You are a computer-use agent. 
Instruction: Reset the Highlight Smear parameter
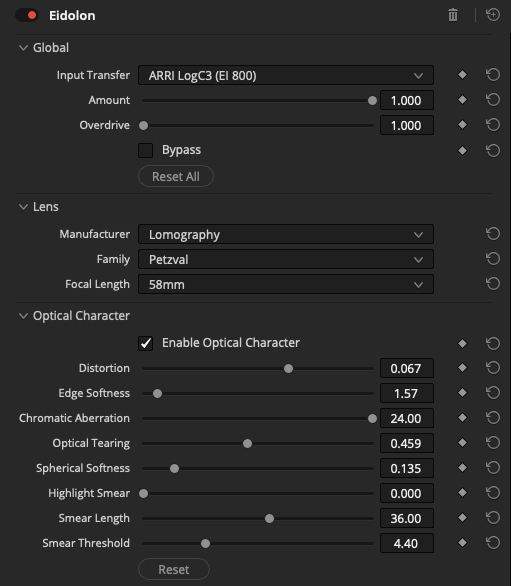tap(493, 493)
